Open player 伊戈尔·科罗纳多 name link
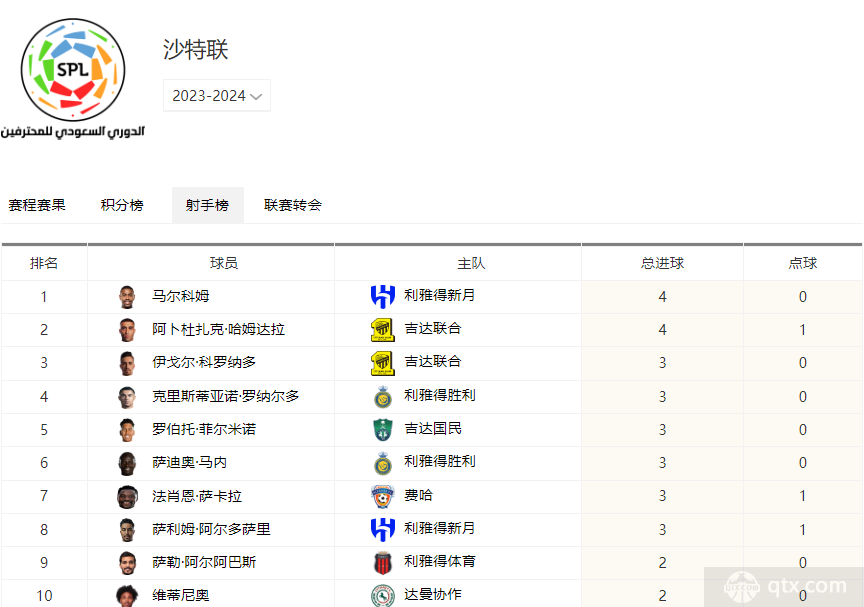 204,362
